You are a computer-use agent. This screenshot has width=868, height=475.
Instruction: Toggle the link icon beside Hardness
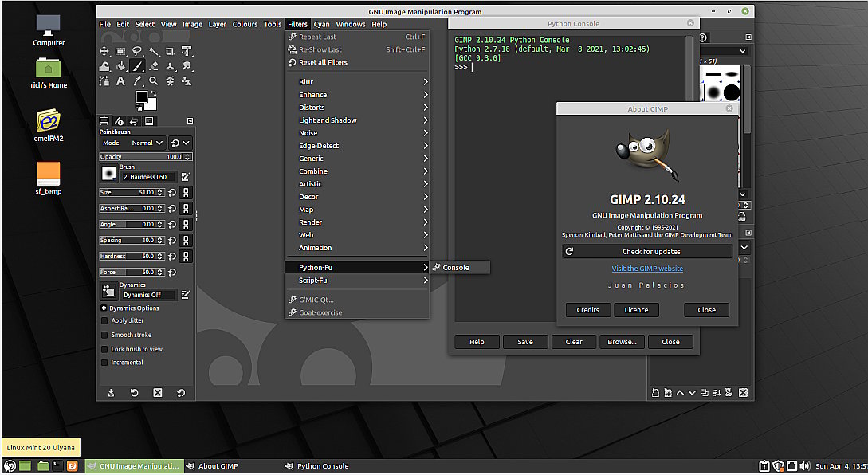(x=186, y=257)
